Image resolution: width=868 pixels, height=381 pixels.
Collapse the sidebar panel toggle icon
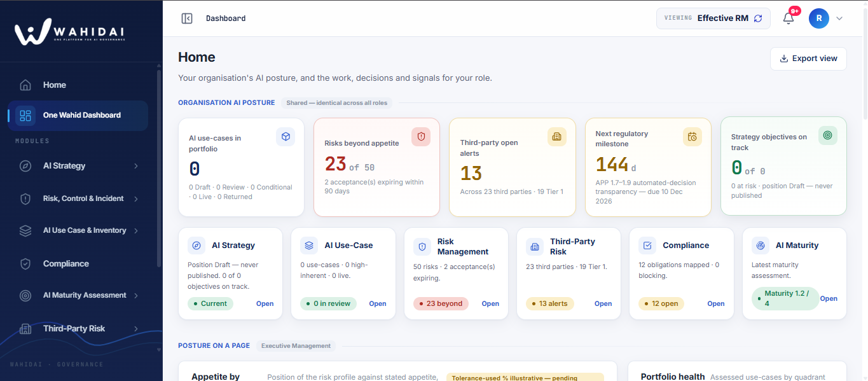coord(187,18)
